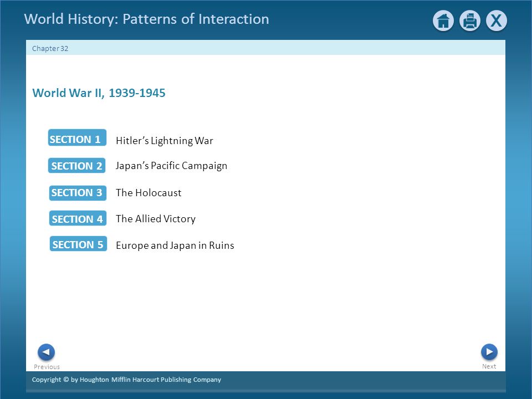
Task: Click "World History: Patterns of Interaction" title
Action: point(146,19)
